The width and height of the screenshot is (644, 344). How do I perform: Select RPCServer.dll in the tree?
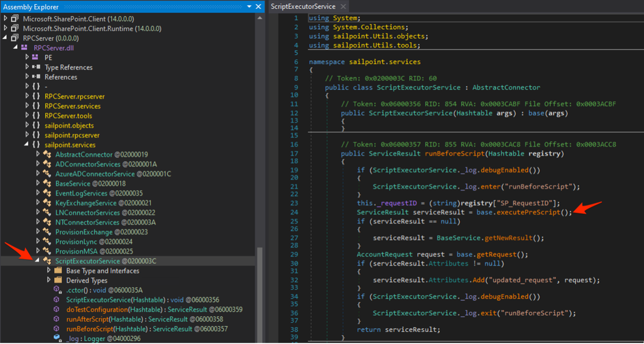click(x=54, y=48)
